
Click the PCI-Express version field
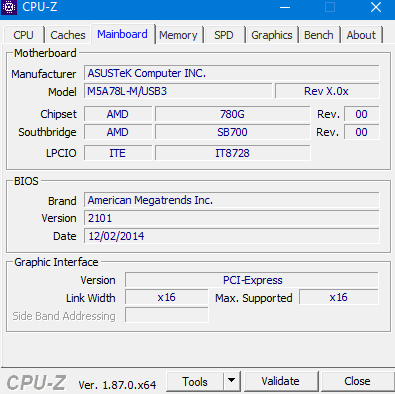click(252, 280)
